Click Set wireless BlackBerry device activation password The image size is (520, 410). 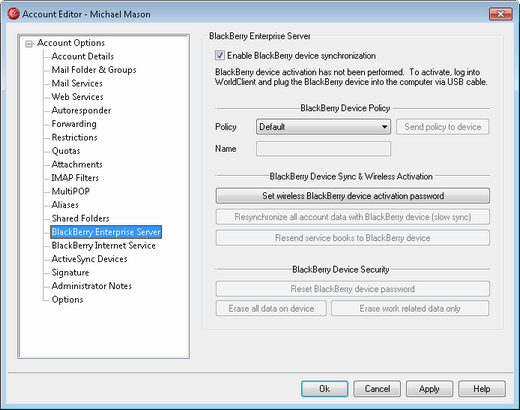353,196
